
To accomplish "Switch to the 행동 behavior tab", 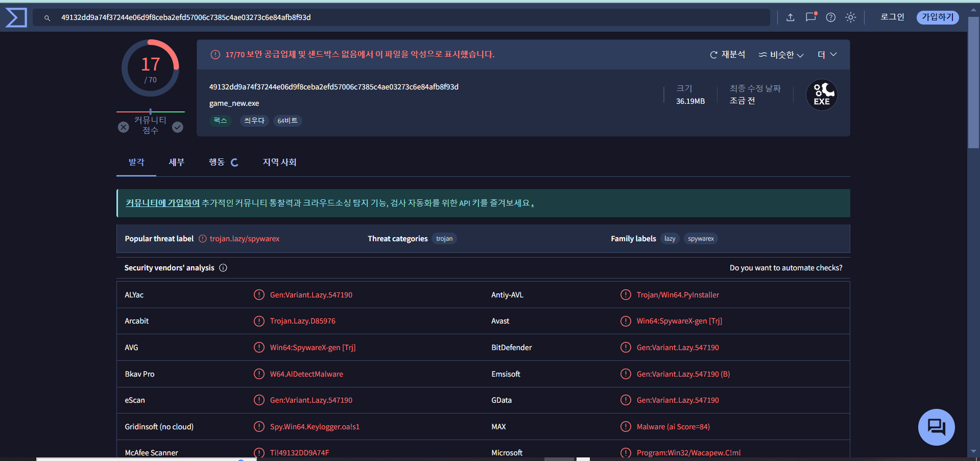I will pos(223,162).
